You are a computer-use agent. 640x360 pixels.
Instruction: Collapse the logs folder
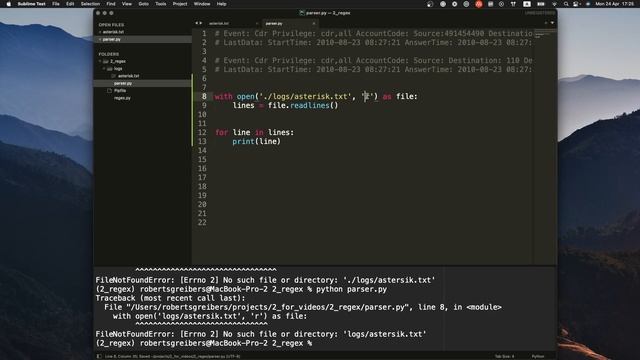104,69
